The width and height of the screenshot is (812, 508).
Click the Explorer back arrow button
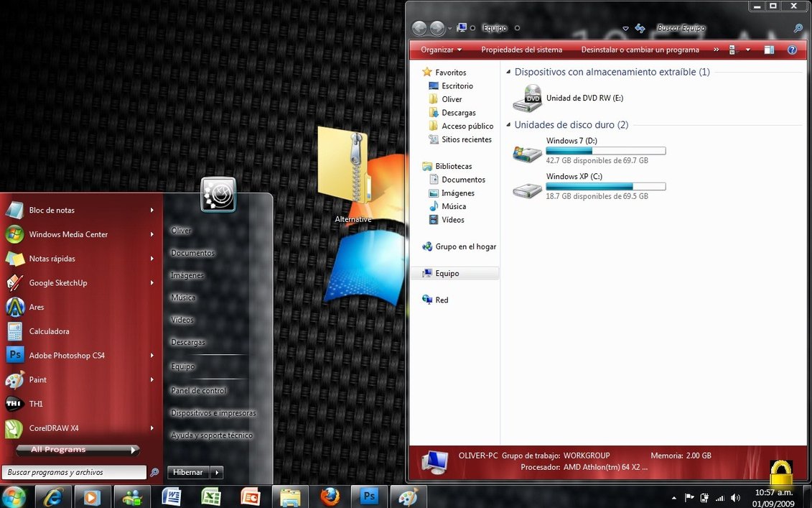(419, 28)
